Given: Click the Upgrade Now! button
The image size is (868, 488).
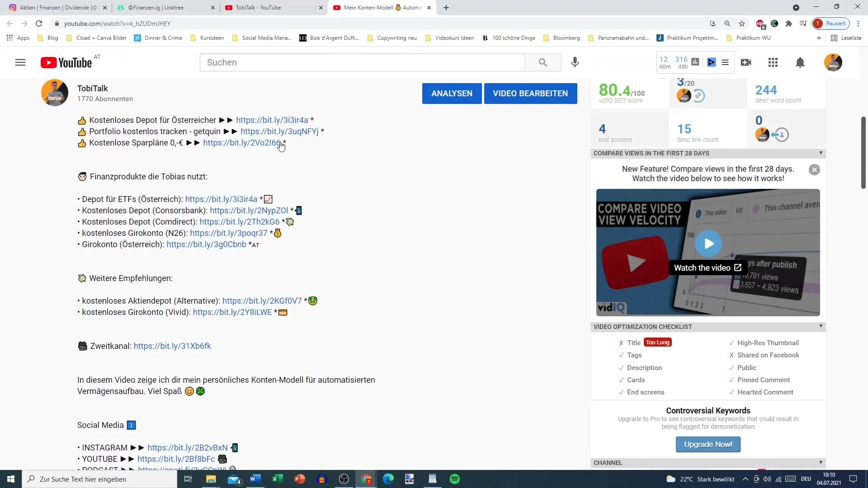Looking at the screenshot, I should coord(708,444).
